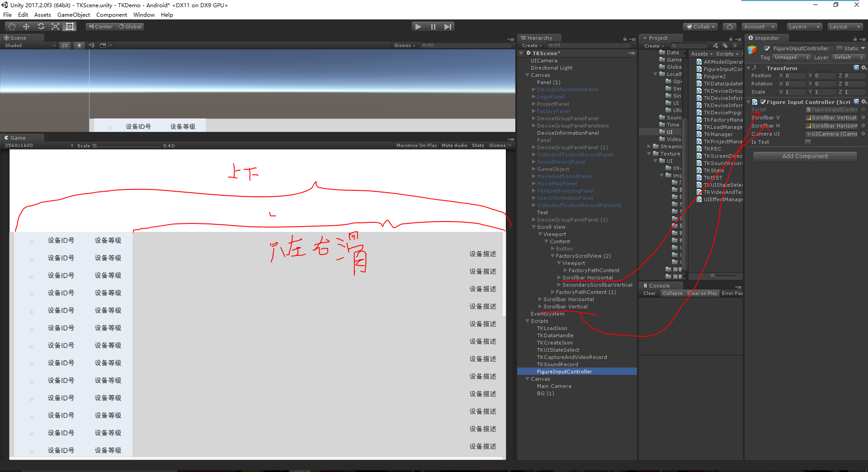Click the Add Component button
This screenshot has height=472, width=868.
(805, 156)
